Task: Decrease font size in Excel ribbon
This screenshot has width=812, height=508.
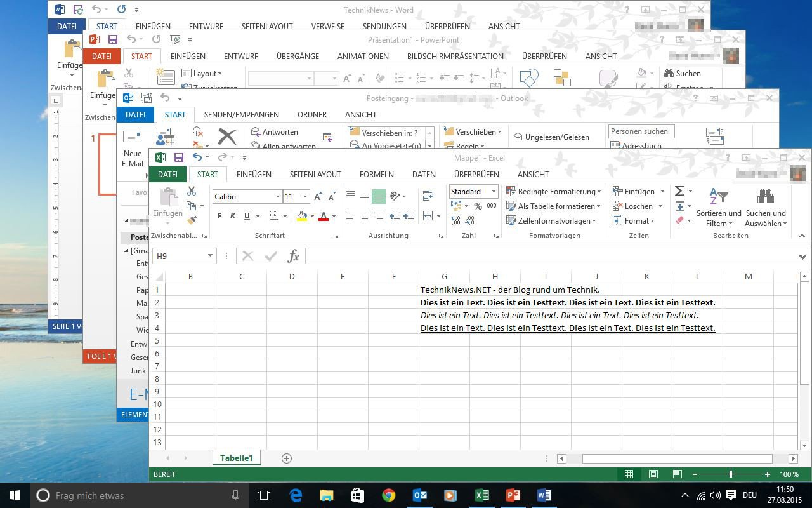Action: (331, 197)
